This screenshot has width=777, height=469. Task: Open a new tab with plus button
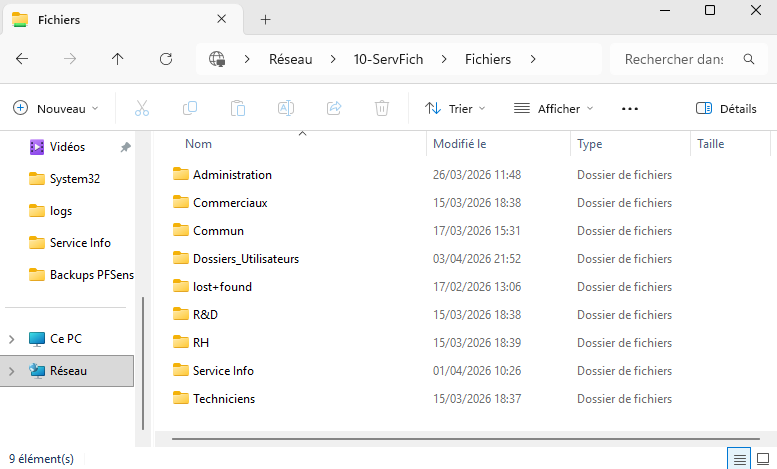(x=266, y=19)
